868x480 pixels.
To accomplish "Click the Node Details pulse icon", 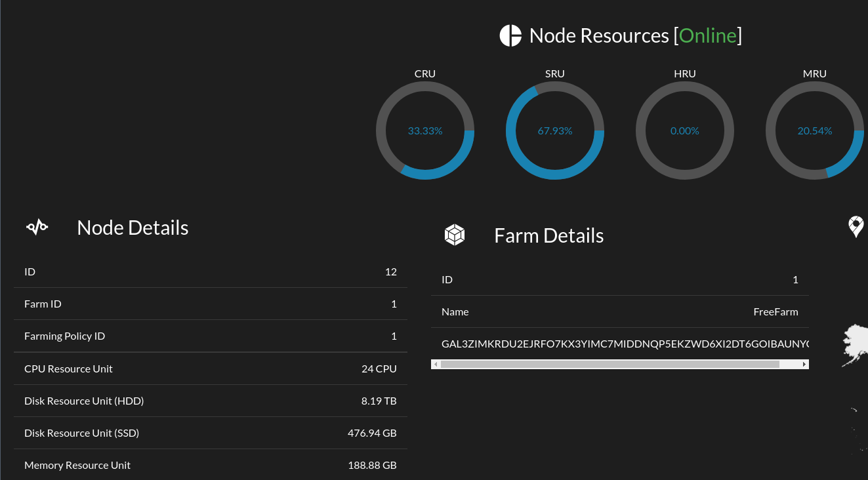I will tap(37, 228).
